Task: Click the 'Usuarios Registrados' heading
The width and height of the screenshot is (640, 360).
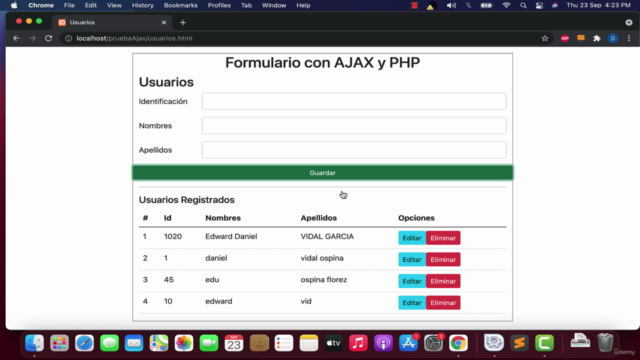Action: click(x=187, y=200)
